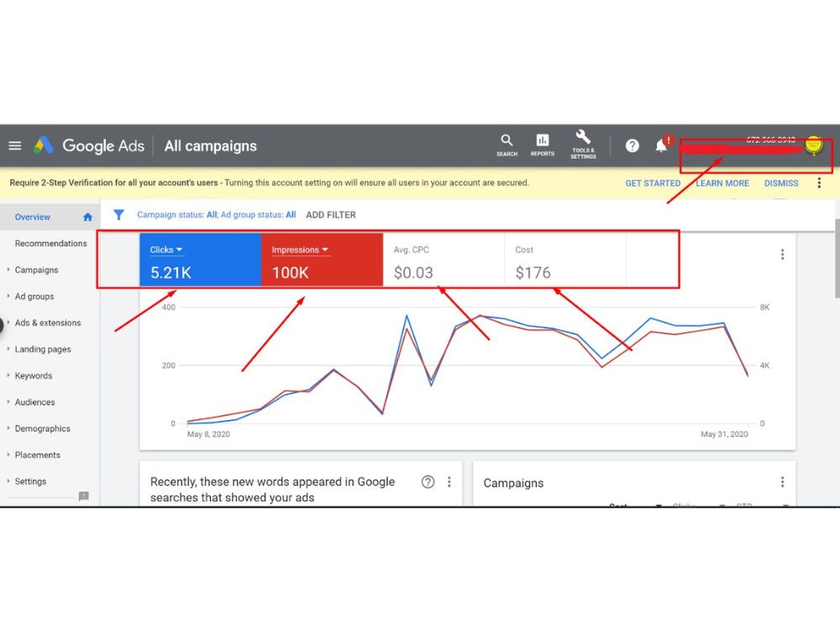840x630 pixels.
Task: Click ADD FILTER
Action: coord(330,215)
